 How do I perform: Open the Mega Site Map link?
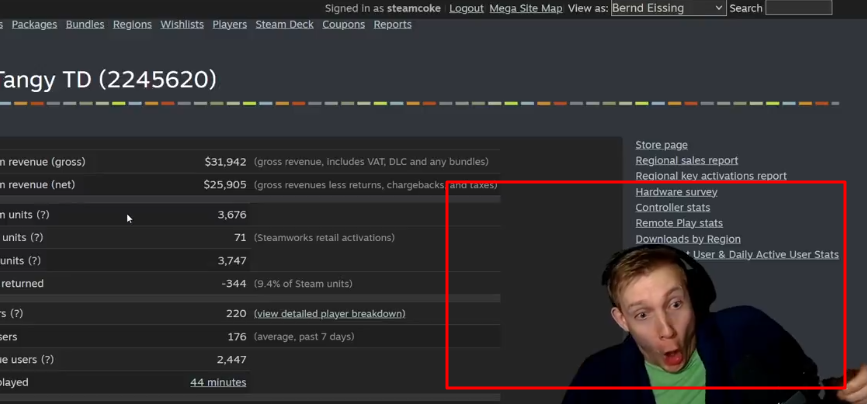tap(526, 8)
